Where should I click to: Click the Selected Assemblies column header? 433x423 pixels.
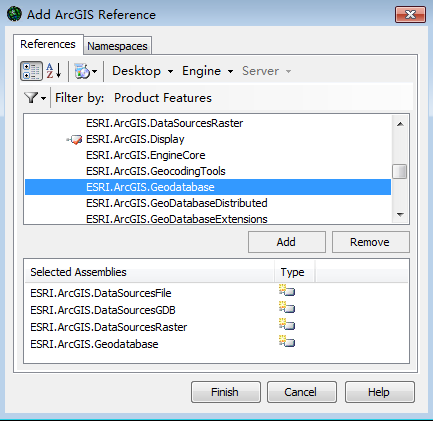click(x=149, y=272)
